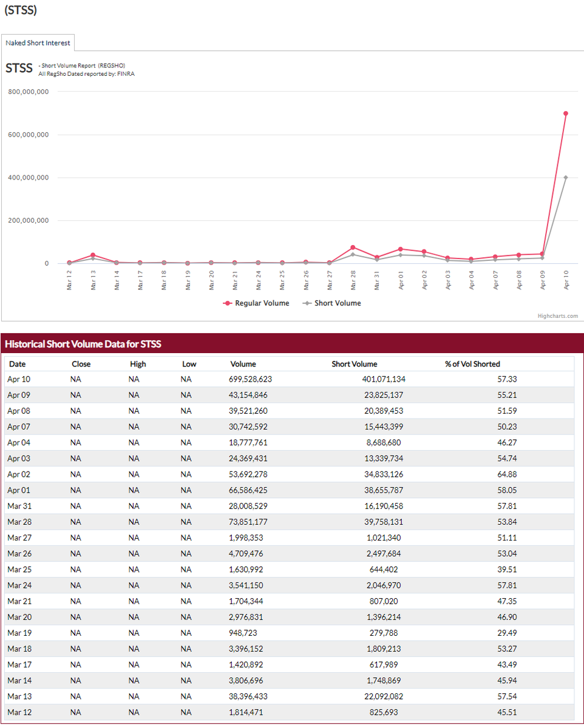Click short volume value 15,443,399
This screenshot has height=728, width=584.
384,426
